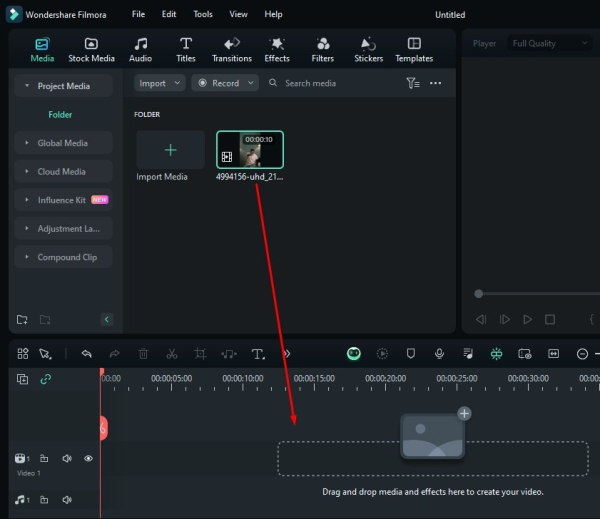Image resolution: width=600 pixels, height=519 pixels.
Task: Click the player progress slider handle
Action: pos(479,294)
